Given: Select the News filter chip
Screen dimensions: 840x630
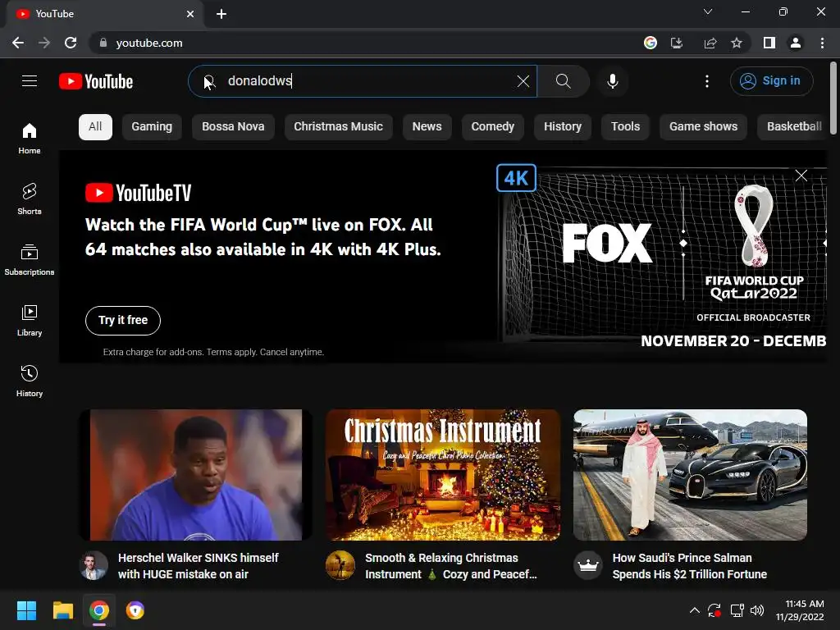Looking at the screenshot, I should 427,127.
